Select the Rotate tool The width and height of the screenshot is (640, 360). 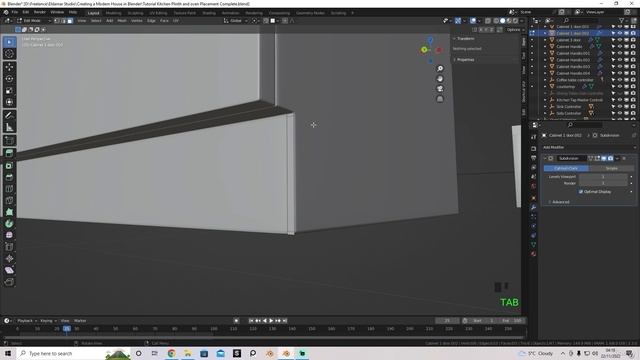tap(9, 79)
